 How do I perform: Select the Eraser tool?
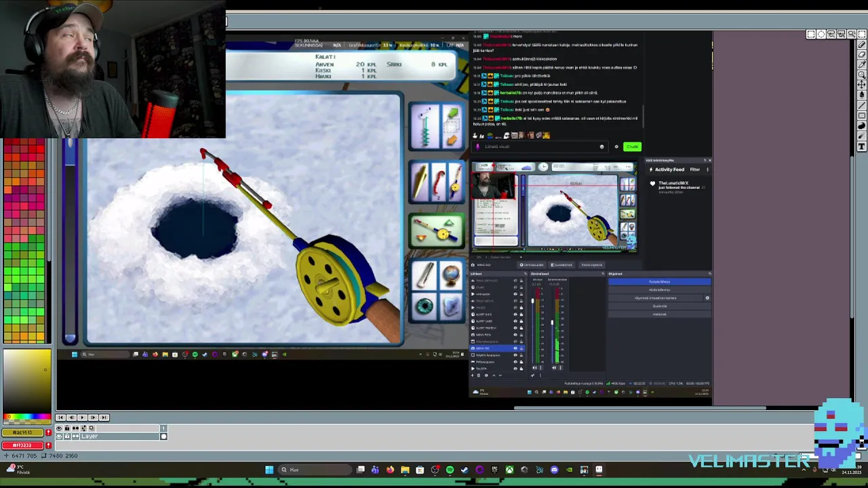862,54
